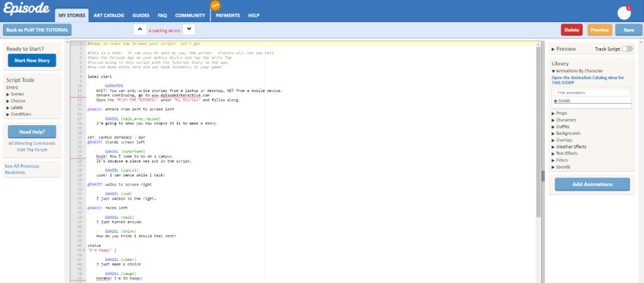The height and width of the screenshot is (283, 644).
Task: Expand the Scenes list in Script Tools
Action: pos(16,94)
